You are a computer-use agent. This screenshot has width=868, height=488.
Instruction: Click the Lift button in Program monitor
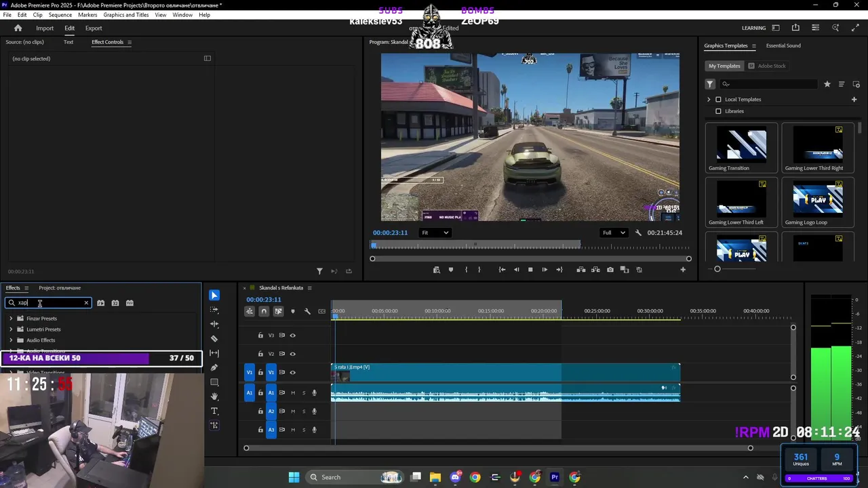[x=581, y=270]
